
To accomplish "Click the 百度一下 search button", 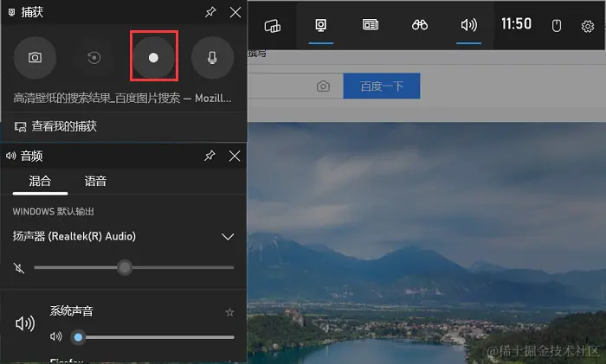I will [382, 86].
